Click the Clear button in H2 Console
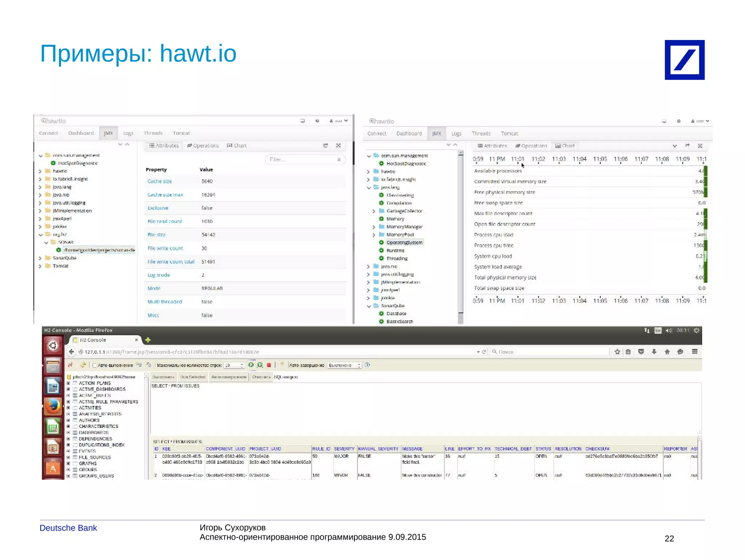This screenshot has height=560, width=745. (x=261, y=377)
